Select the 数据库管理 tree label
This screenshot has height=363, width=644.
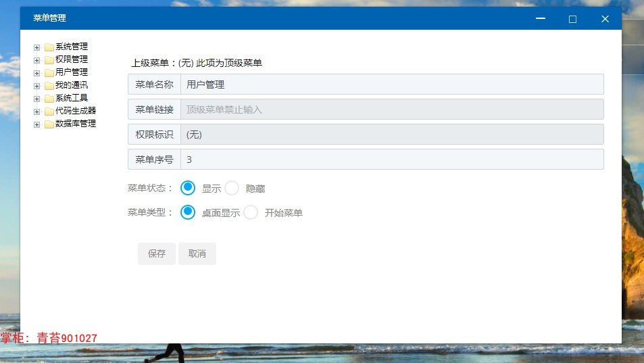(x=76, y=123)
